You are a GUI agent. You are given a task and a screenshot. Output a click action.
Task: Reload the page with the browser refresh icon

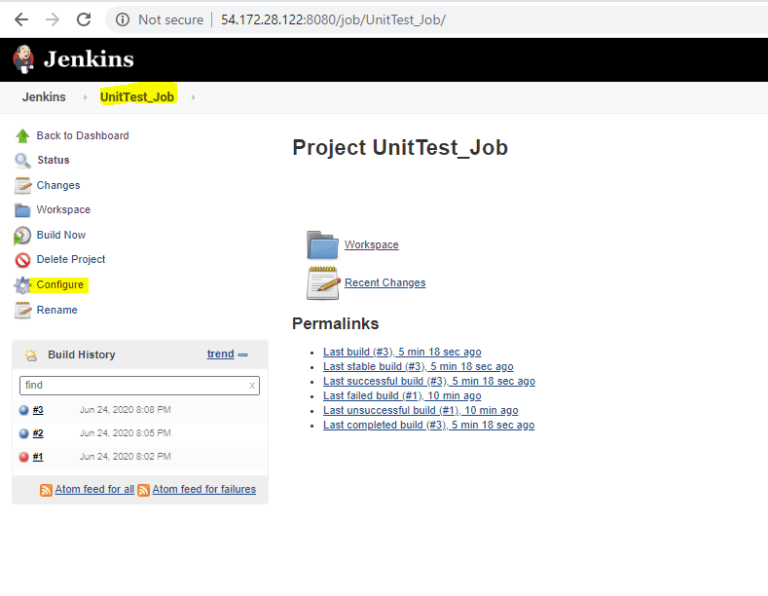click(x=84, y=20)
